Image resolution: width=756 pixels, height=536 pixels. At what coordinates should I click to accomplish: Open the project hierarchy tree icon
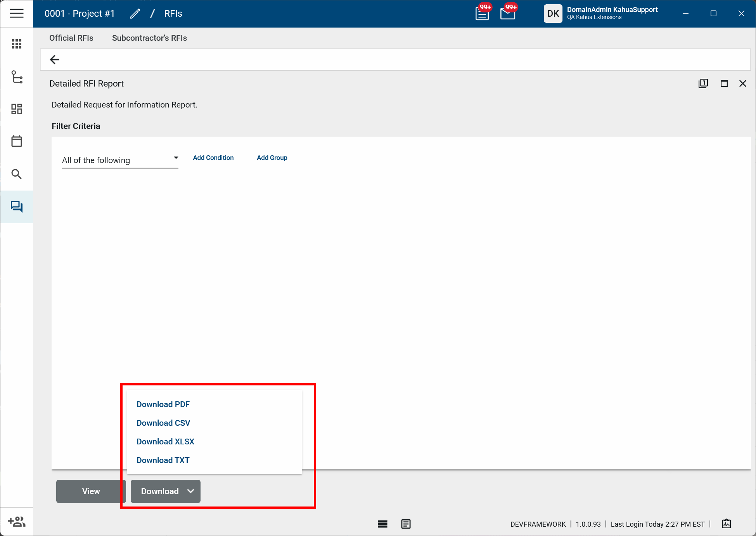[x=16, y=77]
